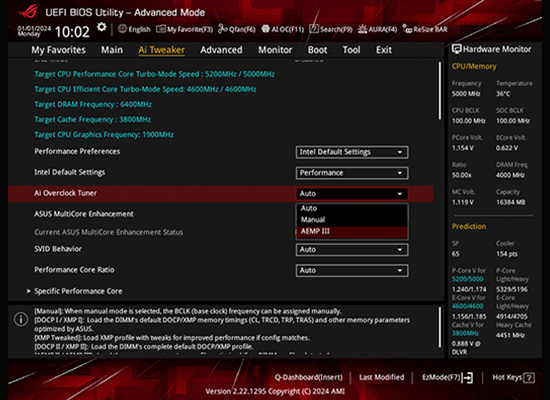Open the My Favorites tab
Viewport: 550px width, 400px height.
coord(58,50)
